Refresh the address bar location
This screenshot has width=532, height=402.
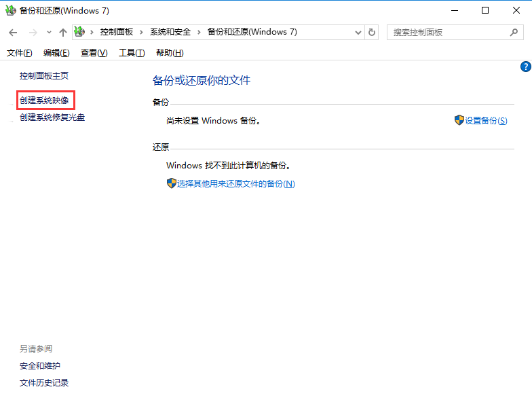372,32
